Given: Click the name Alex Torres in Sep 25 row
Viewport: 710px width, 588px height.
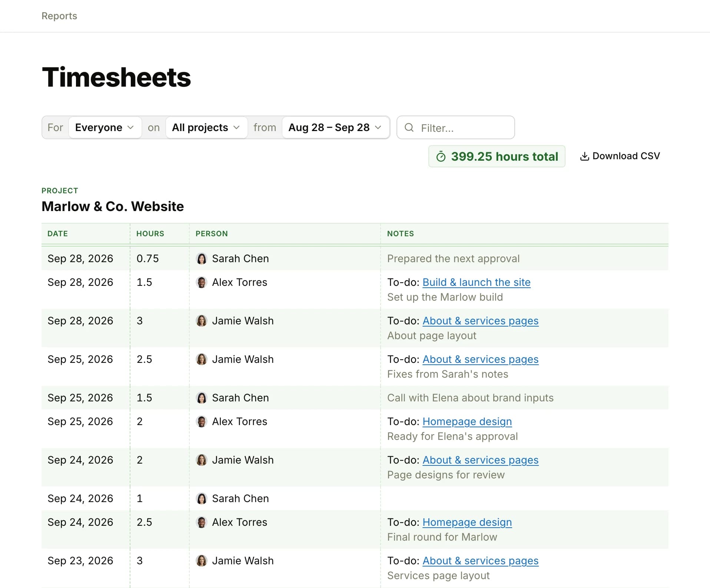Looking at the screenshot, I should point(239,421).
